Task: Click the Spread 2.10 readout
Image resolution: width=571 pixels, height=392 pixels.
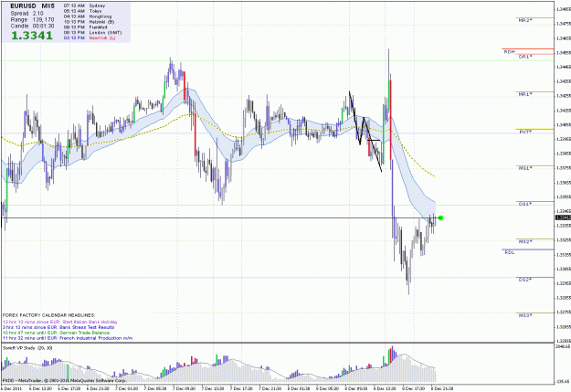Action: tap(26, 13)
